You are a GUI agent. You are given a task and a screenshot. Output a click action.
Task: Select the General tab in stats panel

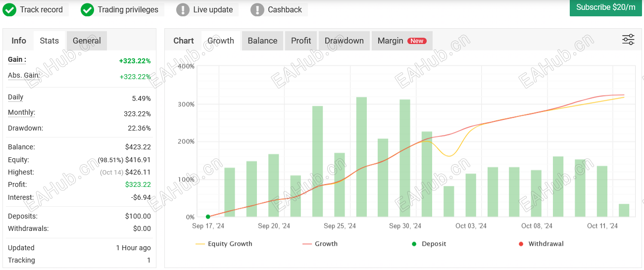(87, 41)
